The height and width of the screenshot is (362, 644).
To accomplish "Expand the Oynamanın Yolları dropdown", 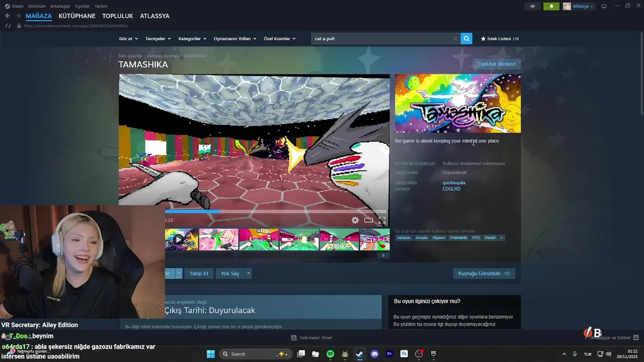I will pyautogui.click(x=235, y=39).
